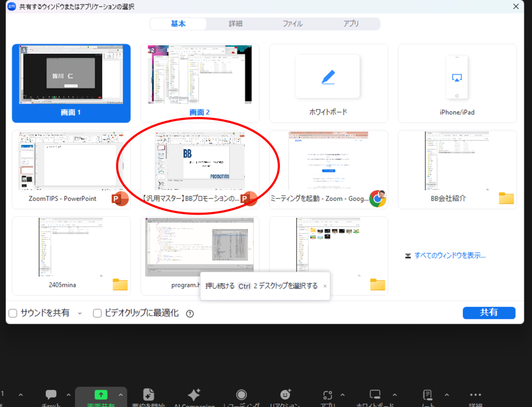Open AI Companion from the toolbar

(194, 395)
